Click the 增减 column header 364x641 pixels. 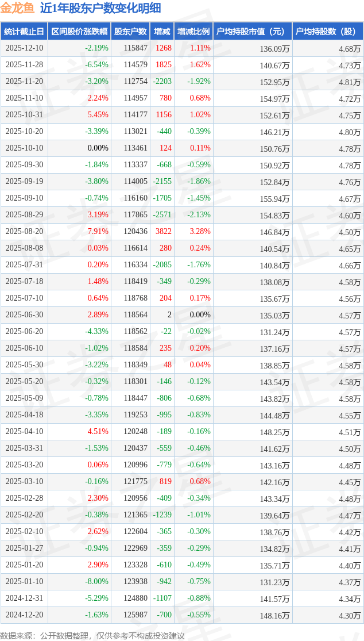[x=162, y=32]
